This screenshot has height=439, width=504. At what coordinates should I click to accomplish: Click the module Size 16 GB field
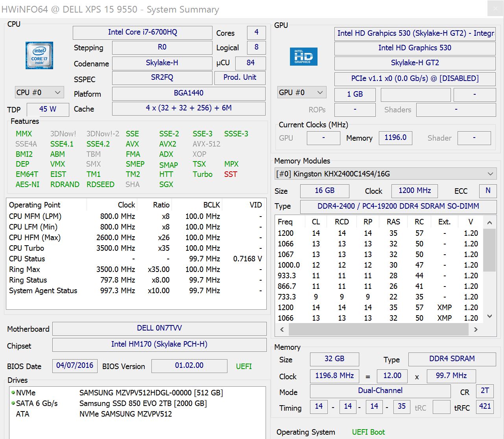[x=325, y=191]
